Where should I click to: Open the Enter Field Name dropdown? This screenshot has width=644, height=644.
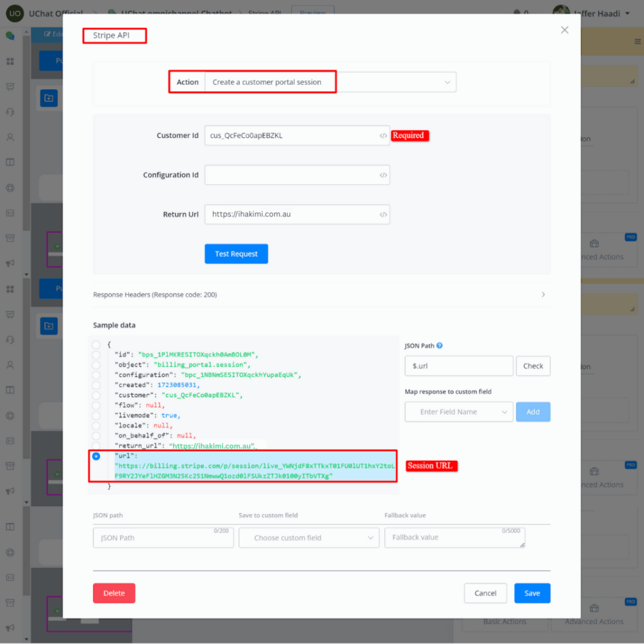pyautogui.click(x=458, y=412)
